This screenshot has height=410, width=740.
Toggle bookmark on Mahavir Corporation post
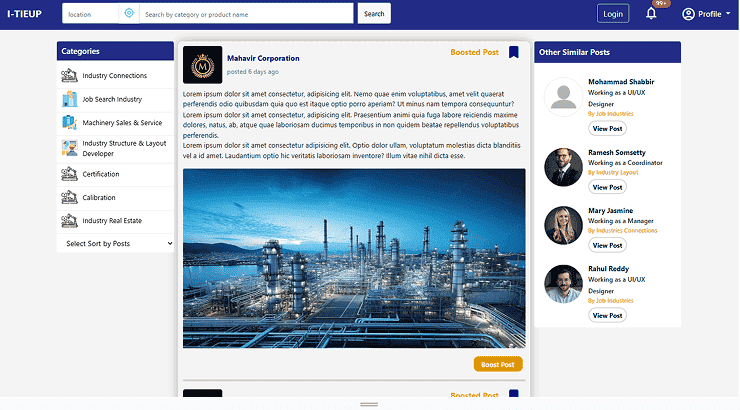coord(513,53)
